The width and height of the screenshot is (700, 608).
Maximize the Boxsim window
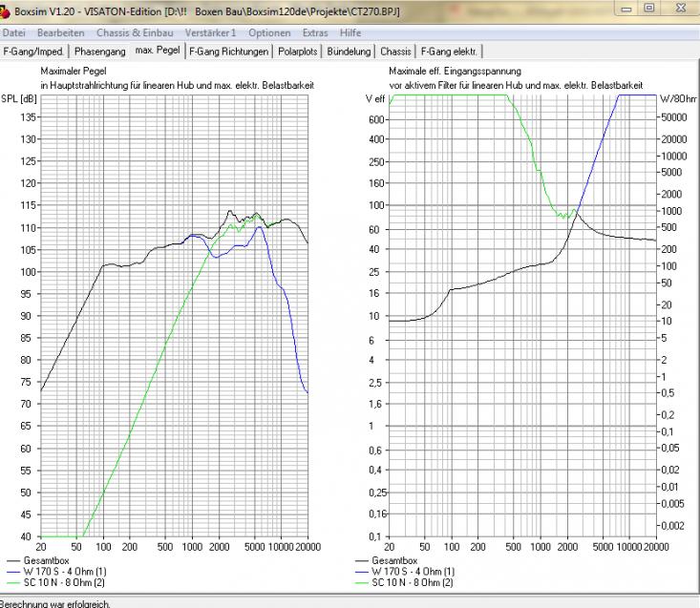pos(651,8)
